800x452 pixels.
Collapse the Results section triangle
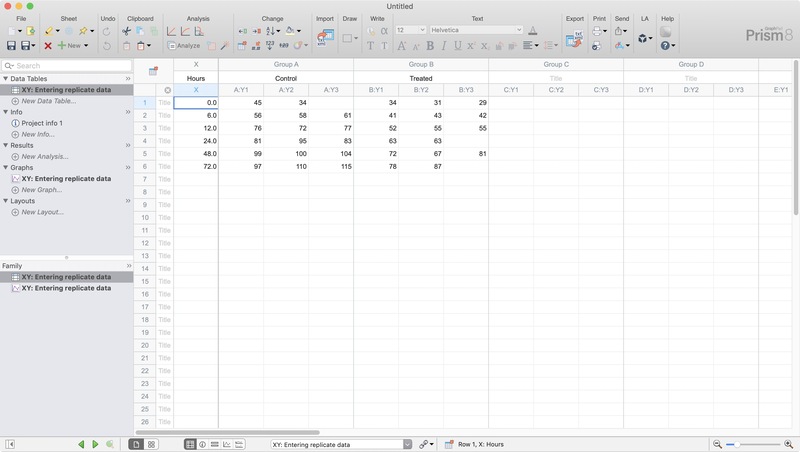6,145
